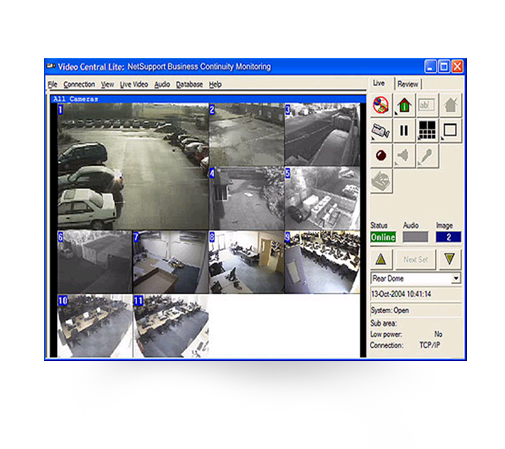Switch to multi-camera grid view
This screenshot has height=449, width=505.
tap(427, 131)
